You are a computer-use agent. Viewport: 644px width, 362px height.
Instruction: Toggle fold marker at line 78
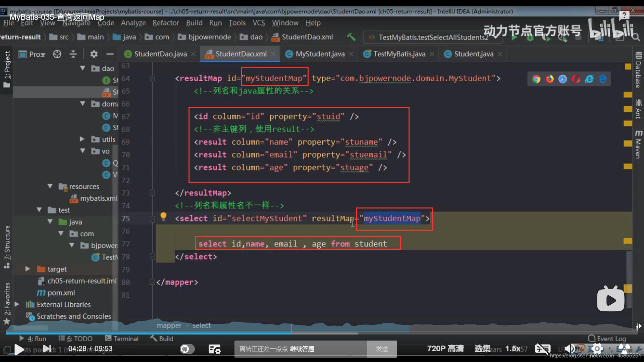pos(152,257)
